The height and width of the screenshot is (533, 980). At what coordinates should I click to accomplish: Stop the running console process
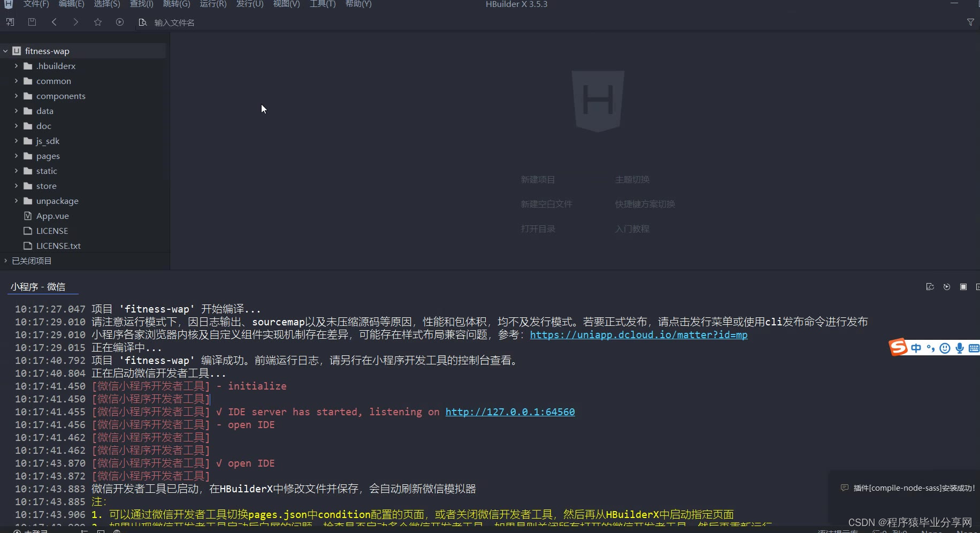pos(963,287)
